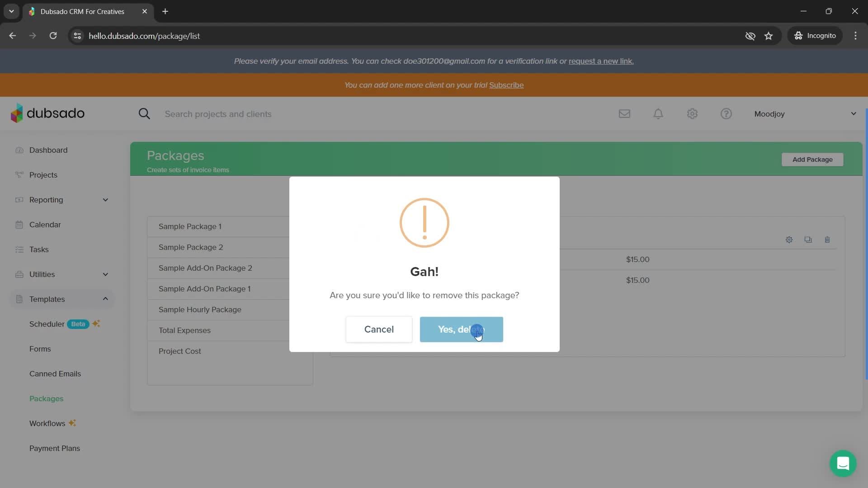Open Scheduler Beta template item
The height and width of the screenshot is (488, 868).
coord(64,324)
